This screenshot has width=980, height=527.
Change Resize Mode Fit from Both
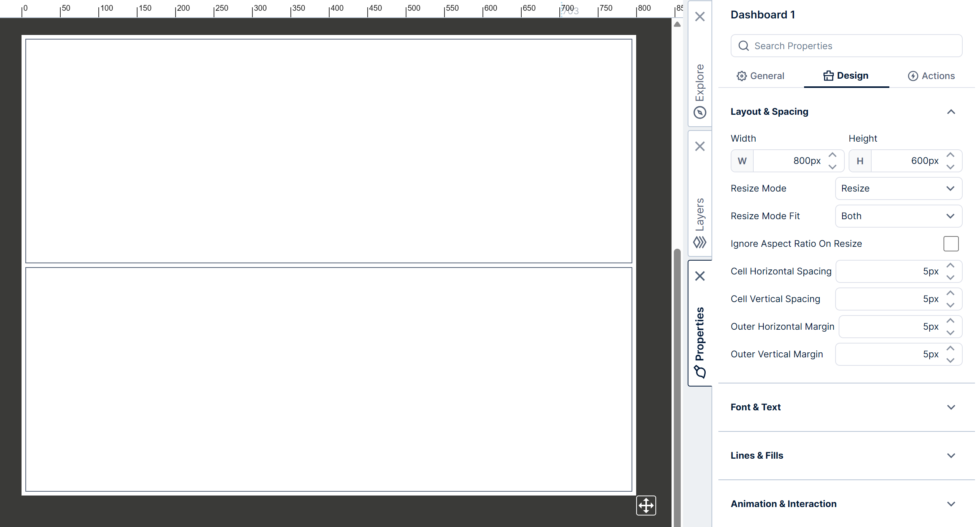pyautogui.click(x=898, y=216)
